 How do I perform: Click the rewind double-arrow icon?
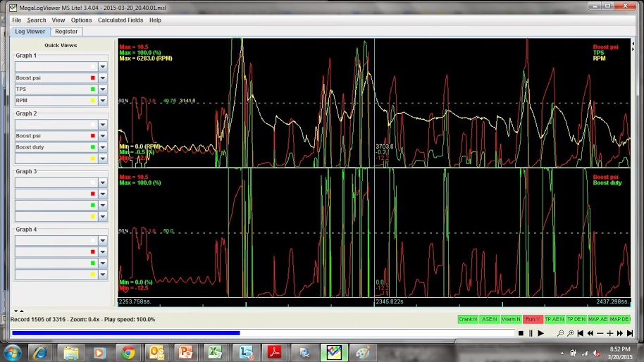pyautogui.click(x=590, y=333)
